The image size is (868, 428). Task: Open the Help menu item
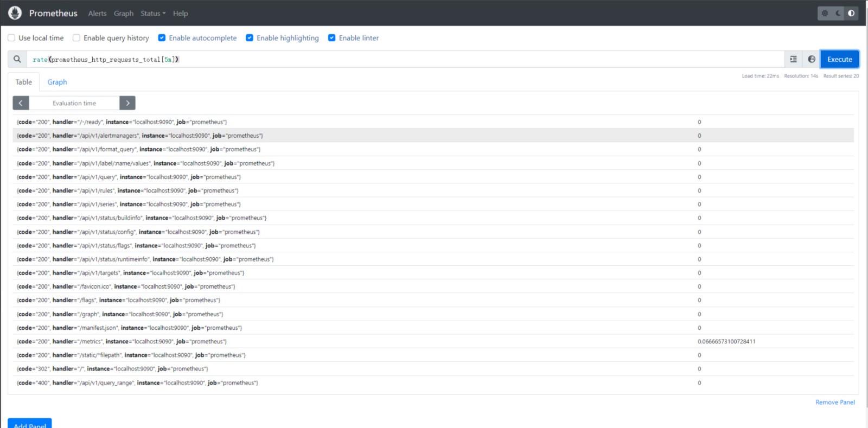pyautogui.click(x=181, y=14)
